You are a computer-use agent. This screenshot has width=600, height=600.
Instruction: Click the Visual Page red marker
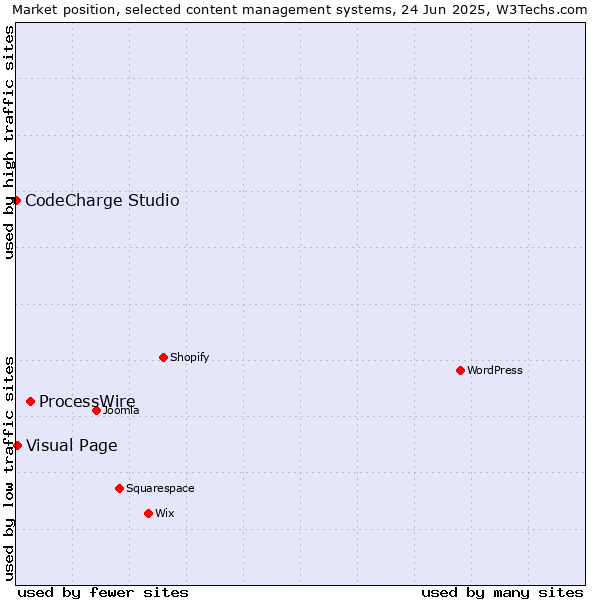point(17,445)
